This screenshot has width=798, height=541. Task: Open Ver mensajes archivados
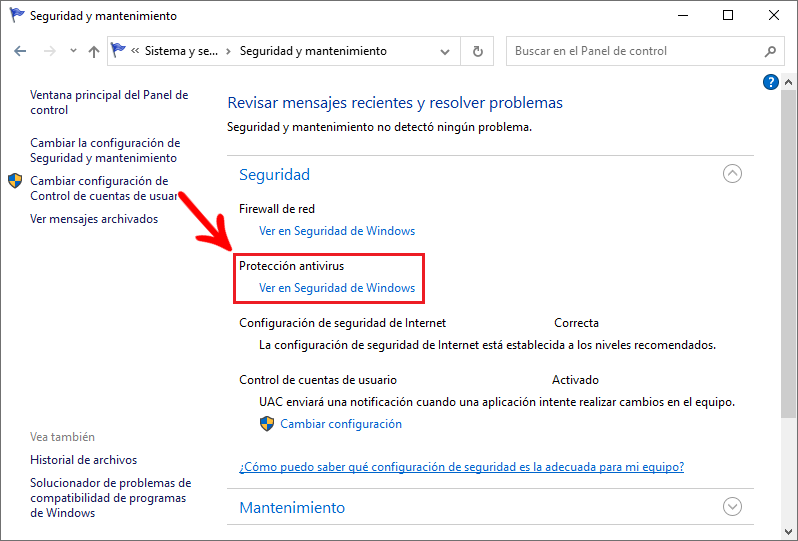[x=94, y=219]
